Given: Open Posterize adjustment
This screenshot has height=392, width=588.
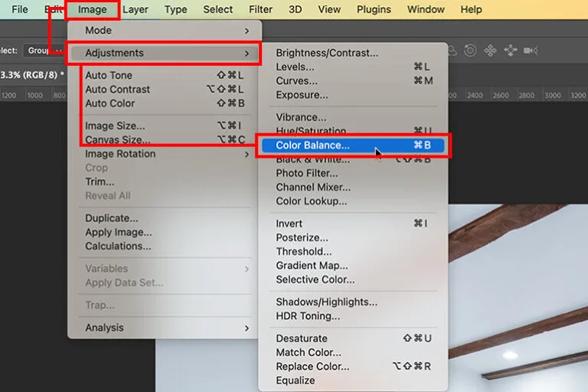Looking at the screenshot, I should pyautogui.click(x=353, y=237).
